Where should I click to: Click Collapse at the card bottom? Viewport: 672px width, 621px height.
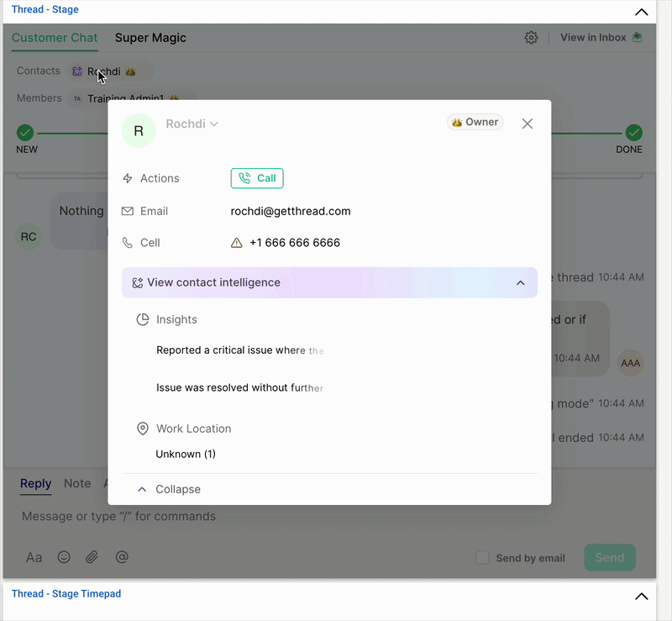tap(169, 489)
